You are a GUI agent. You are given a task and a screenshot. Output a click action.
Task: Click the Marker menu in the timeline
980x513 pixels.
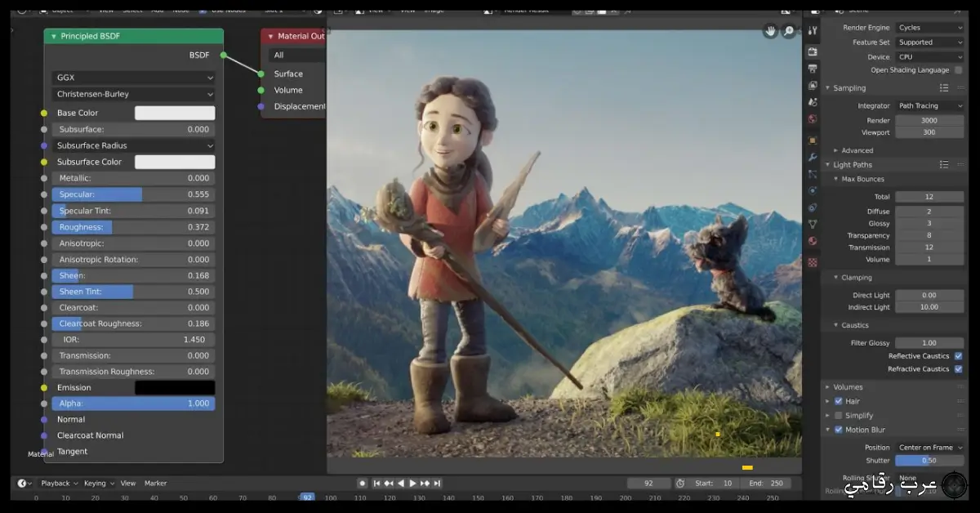155,483
